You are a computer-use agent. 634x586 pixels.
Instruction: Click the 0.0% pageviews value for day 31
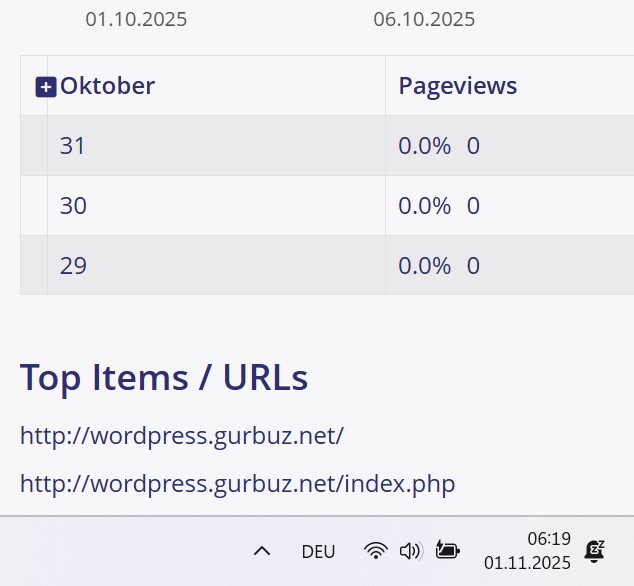point(424,146)
